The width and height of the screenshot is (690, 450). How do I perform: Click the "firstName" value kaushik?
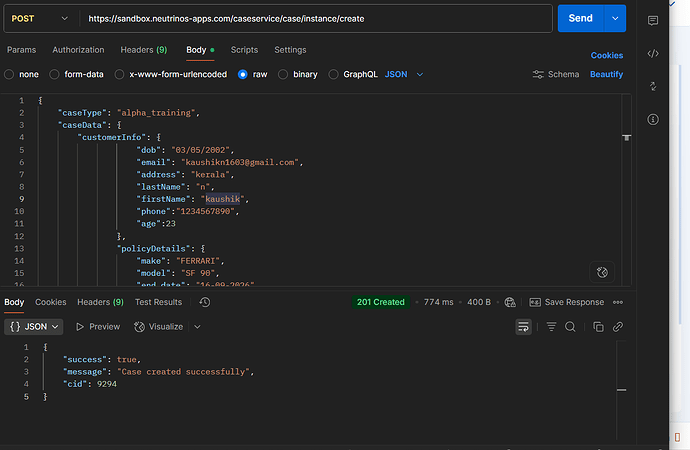pyautogui.click(x=223, y=199)
